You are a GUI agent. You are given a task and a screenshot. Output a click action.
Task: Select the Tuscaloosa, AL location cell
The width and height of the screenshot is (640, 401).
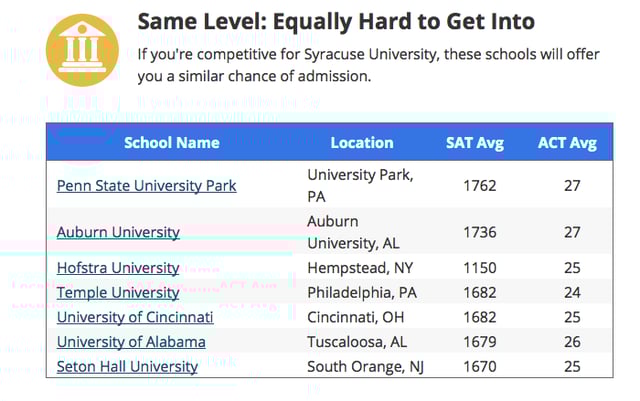pos(357,342)
